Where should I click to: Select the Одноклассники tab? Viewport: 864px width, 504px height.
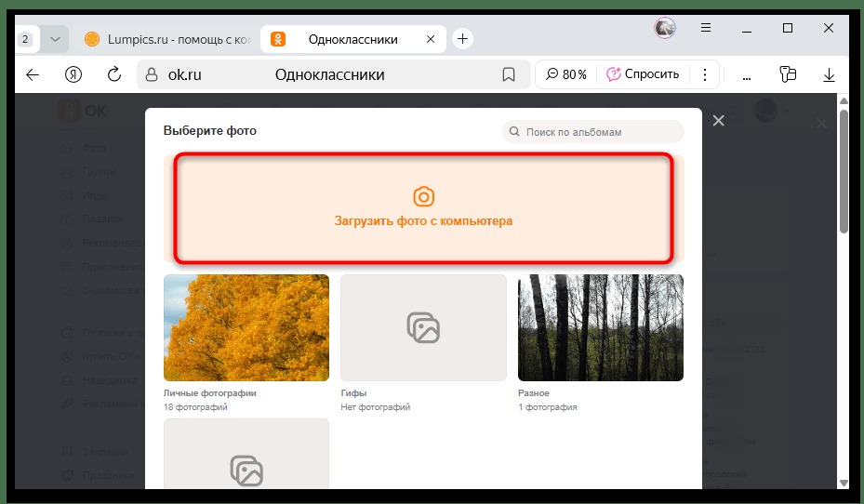tap(352, 39)
